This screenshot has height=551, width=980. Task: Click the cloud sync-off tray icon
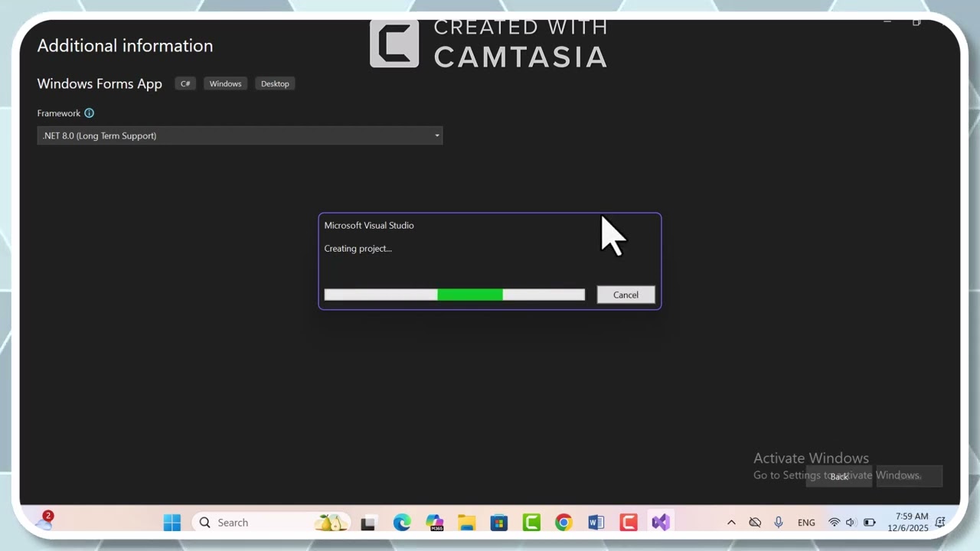755,523
